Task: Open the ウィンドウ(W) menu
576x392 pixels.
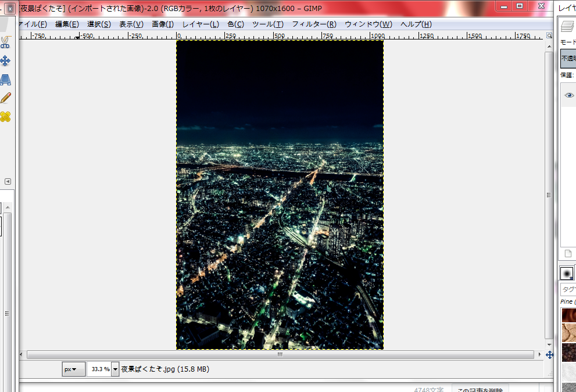Action: [x=369, y=24]
